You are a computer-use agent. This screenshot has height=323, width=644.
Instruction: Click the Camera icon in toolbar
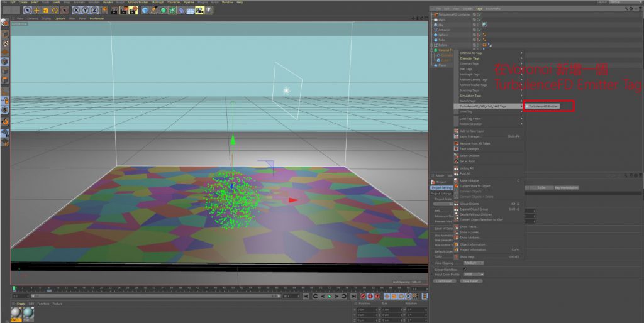point(200,10)
